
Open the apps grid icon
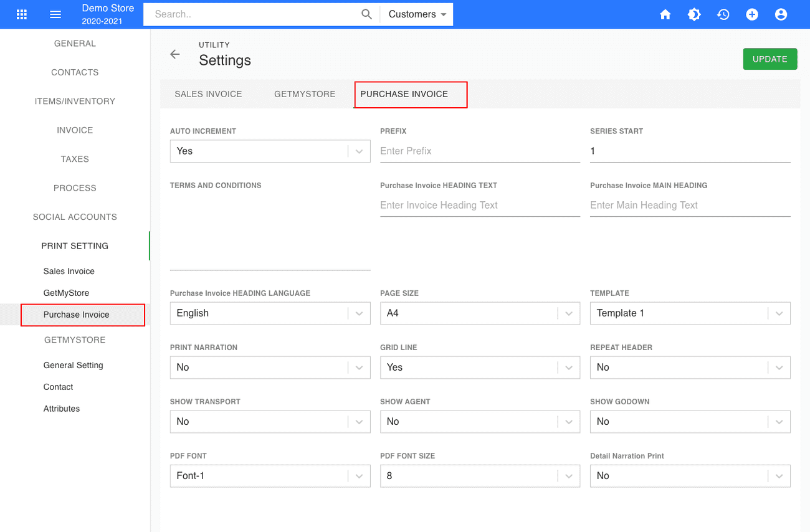pyautogui.click(x=22, y=14)
